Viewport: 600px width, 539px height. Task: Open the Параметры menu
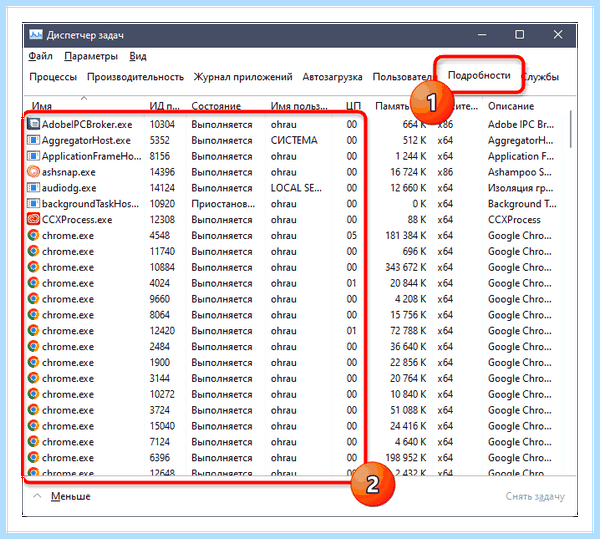pos(91,56)
